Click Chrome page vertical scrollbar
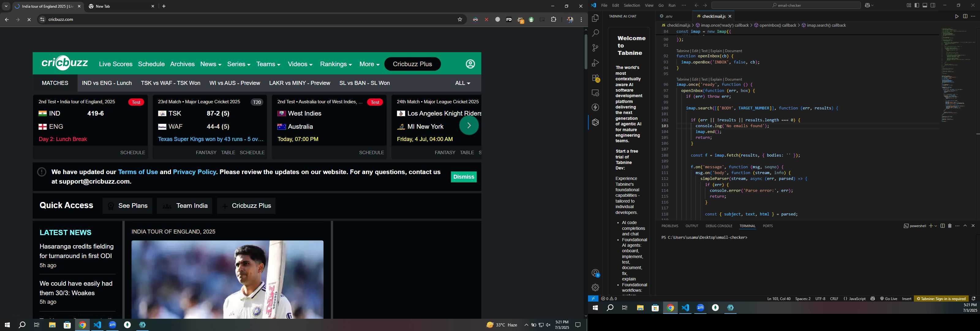 point(586,51)
